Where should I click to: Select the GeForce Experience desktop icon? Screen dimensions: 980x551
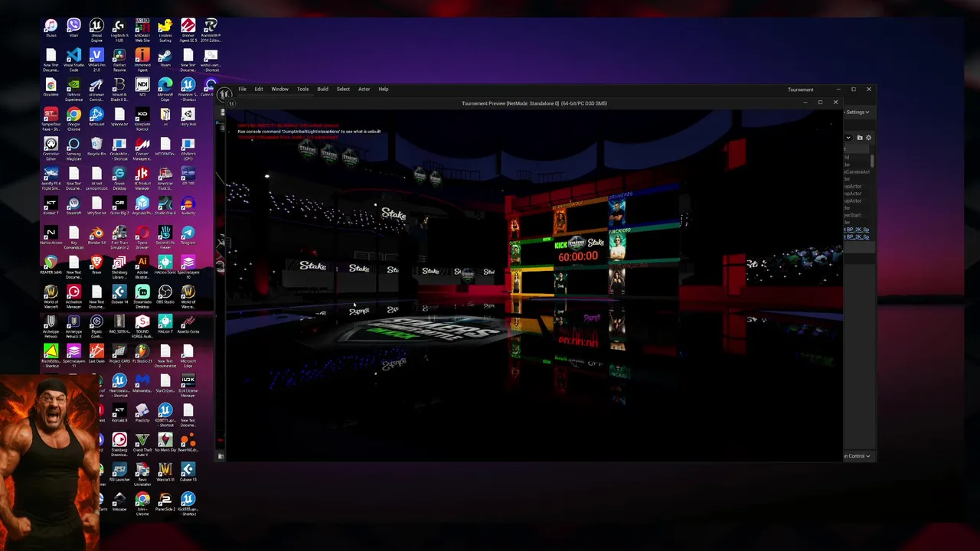click(x=73, y=90)
